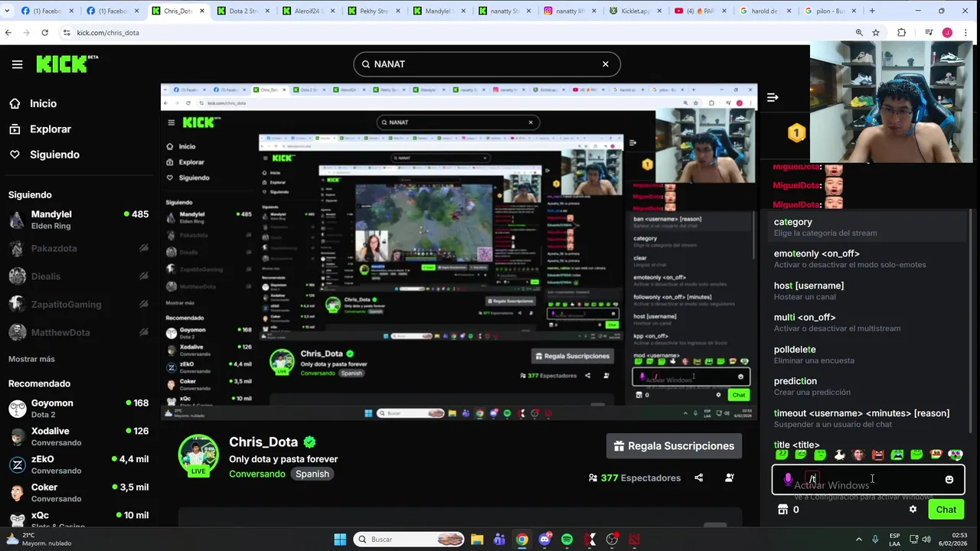The width and height of the screenshot is (980, 551).
Task: Open the Kick hamburger sidebar menu
Action: 17,64
